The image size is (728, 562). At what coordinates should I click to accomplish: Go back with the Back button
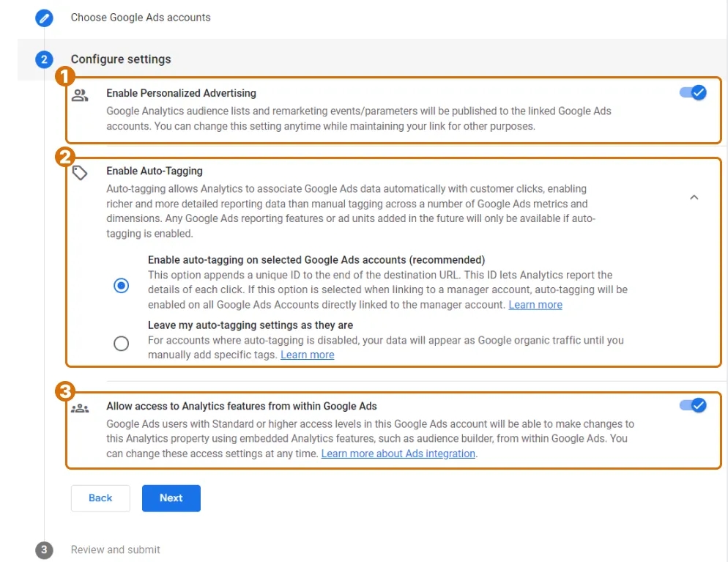pos(100,498)
